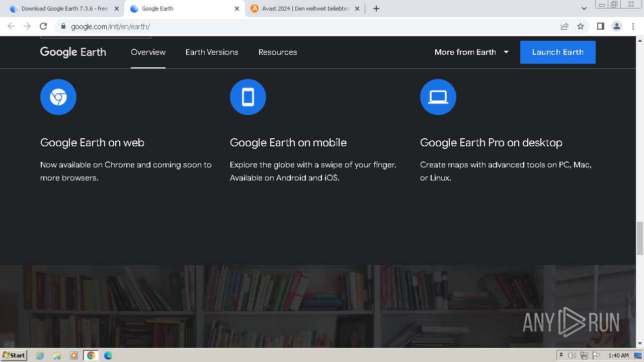644x362 pixels.
Task: Open the Chrome three-dot menu
Action: pos(633,26)
